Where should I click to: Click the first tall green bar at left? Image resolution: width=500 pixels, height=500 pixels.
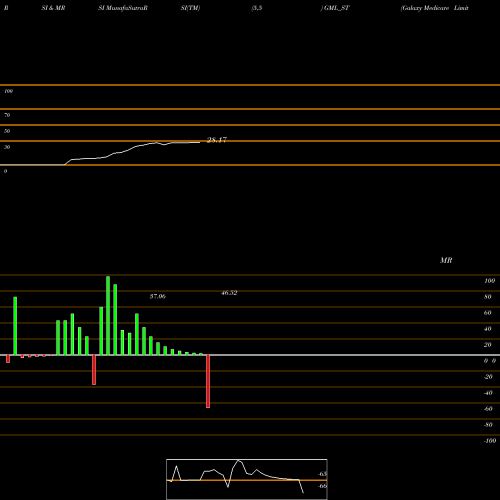point(15,326)
